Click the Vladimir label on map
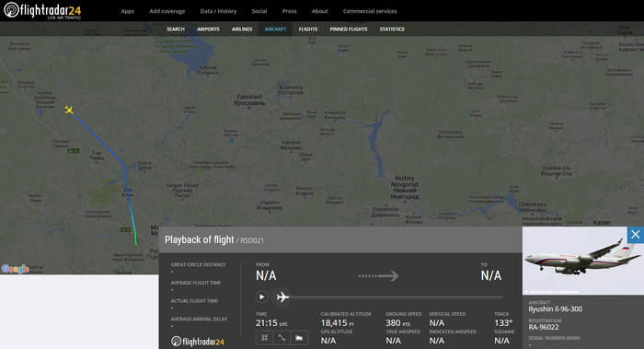This screenshot has height=349, width=644. coord(270,205)
